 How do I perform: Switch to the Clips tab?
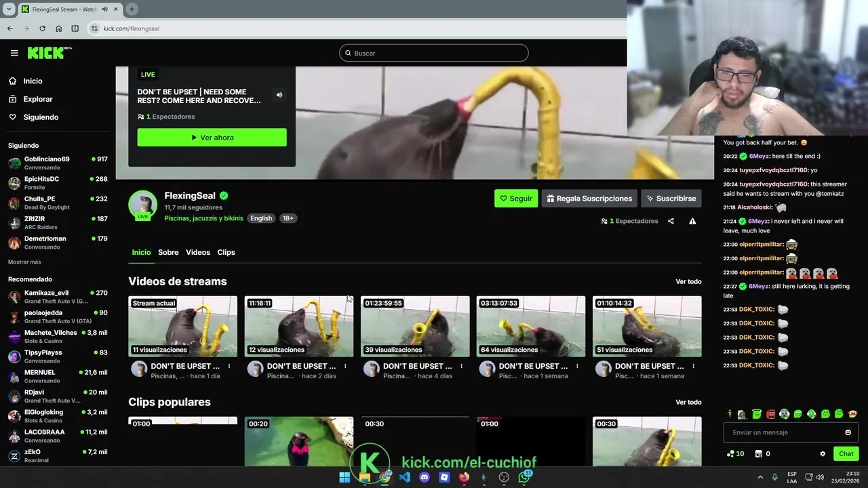pos(226,252)
